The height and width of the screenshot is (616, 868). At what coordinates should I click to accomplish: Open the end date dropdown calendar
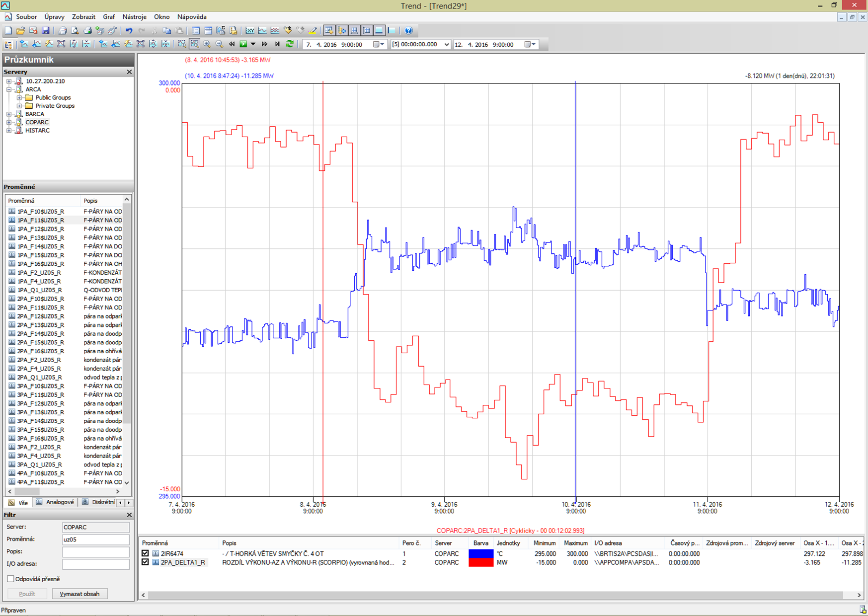coord(531,44)
